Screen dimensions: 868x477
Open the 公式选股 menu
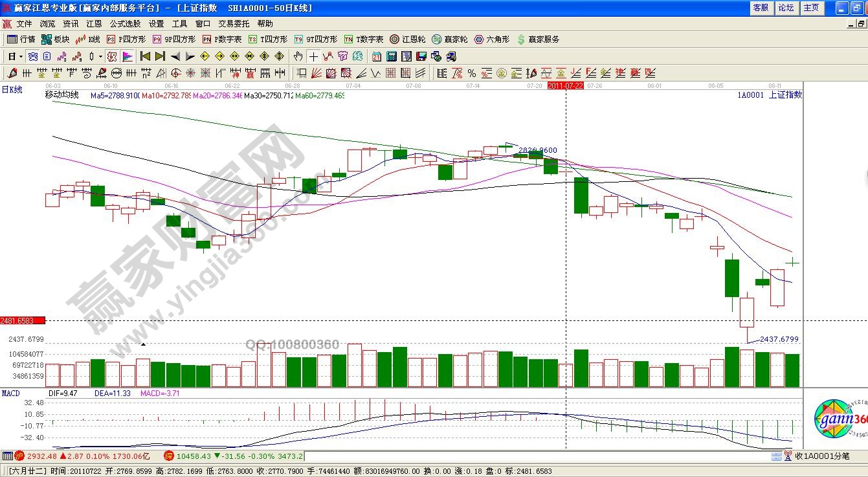pyautogui.click(x=126, y=24)
